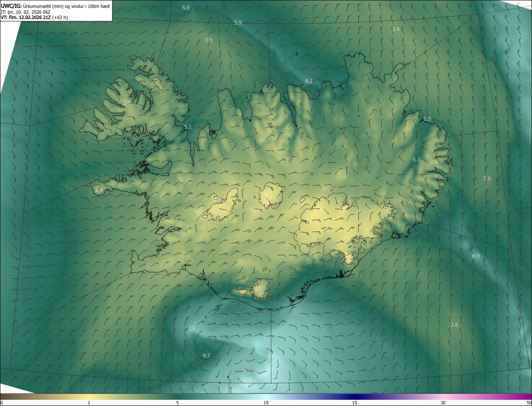The image size is (532, 406).
Task: Click the 3.9 value label on the map
Action: [487, 179]
